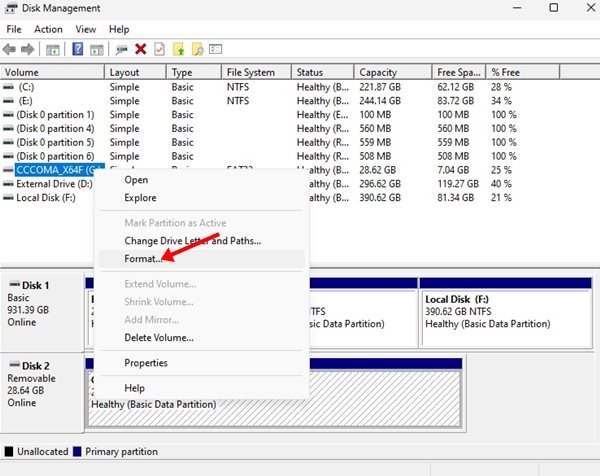The width and height of the screenshot is (600, 476).
Task: Click the Forward arrow in the toolbar
Action: 29,48
